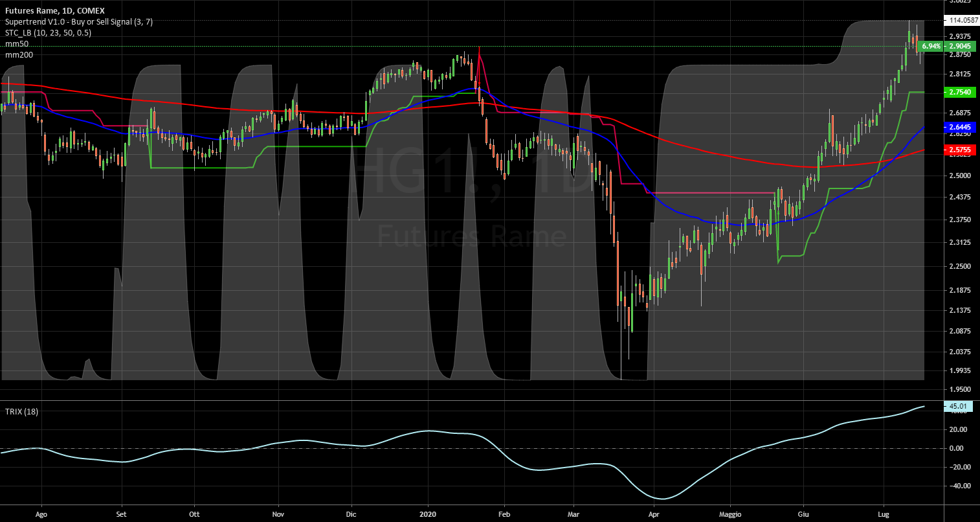Click the green 2.7540 Supertrend value label
This screenshot has height=522, width=980.
[961, 93]
